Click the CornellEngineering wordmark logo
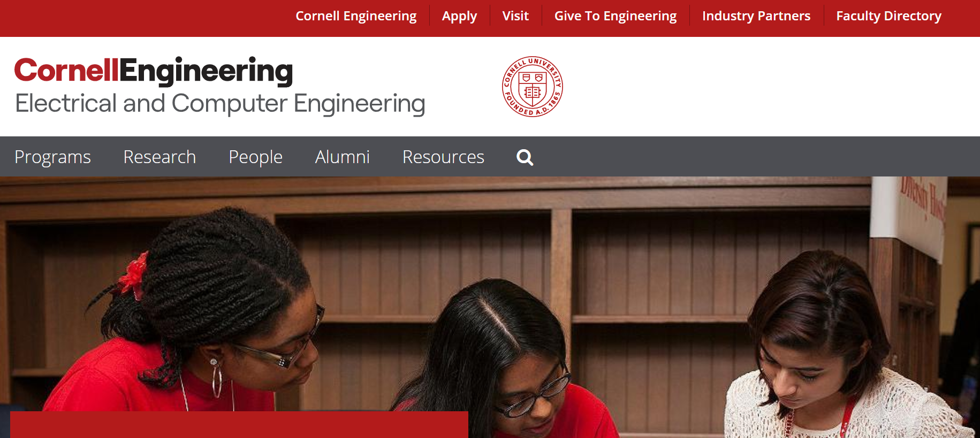This screenshot has width=980, height=438. pyautogui.click(x=154, y=71)
